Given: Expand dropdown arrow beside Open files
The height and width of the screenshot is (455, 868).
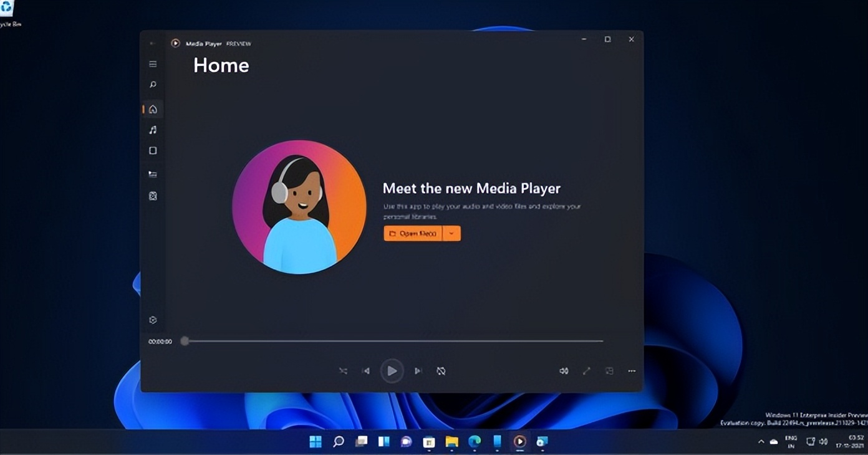Looking at the screenshot, I should (x=452, y=233).
